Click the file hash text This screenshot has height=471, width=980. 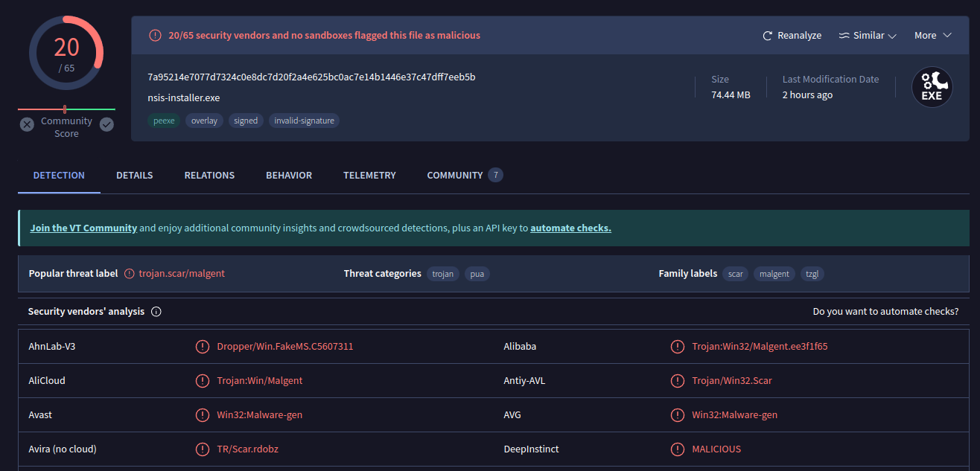[311, 77]
